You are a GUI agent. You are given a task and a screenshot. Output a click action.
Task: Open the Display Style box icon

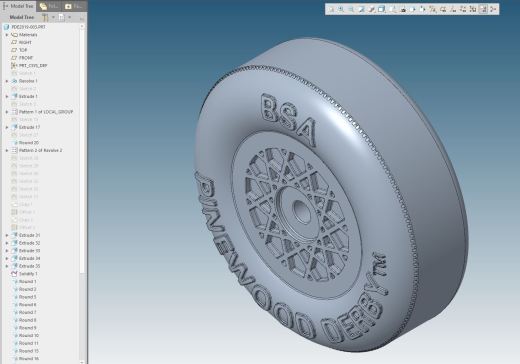click(x=382, y=9)
